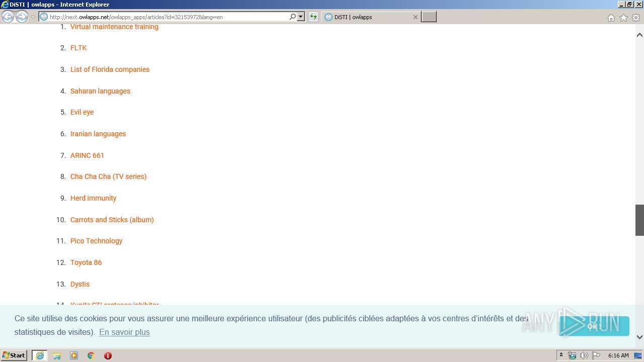Open 'Cha Cha Cha (TV series)' link

tap(108, 176)
